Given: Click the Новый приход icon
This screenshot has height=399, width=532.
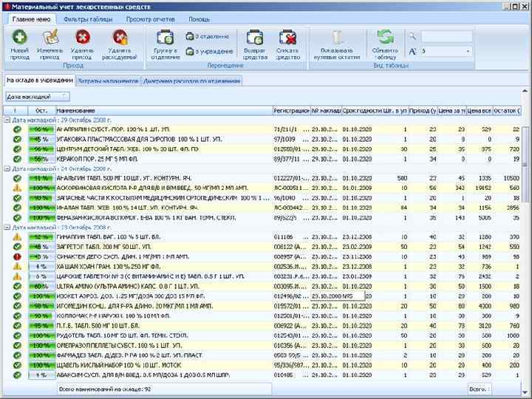Looking at the screenshot, I should pyautogui.click(x=19, y=38).
